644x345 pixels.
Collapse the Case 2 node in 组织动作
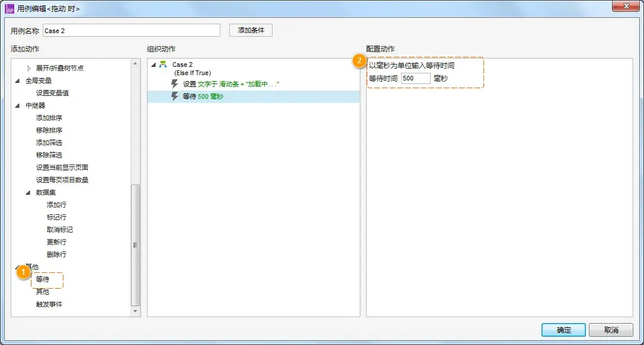click(x=153, y=65)
